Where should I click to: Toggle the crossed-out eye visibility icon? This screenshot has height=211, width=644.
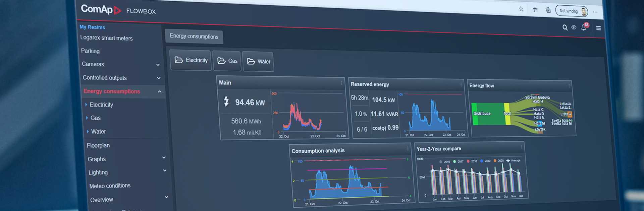coord(574,27)
